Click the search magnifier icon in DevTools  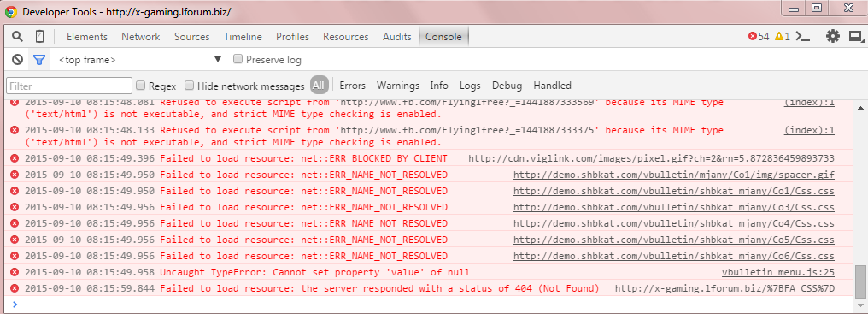click(x=18, y=37)
